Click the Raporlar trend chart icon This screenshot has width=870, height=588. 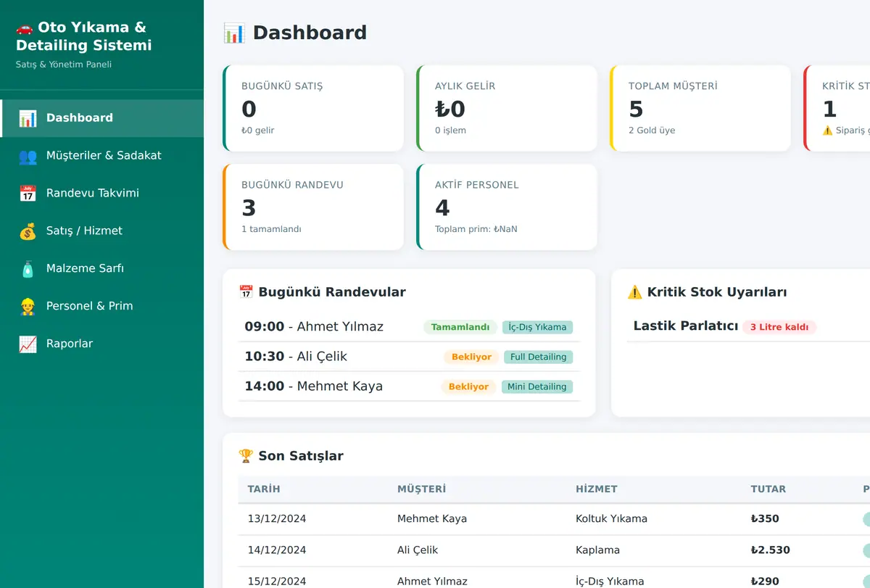tap(28, 344)
